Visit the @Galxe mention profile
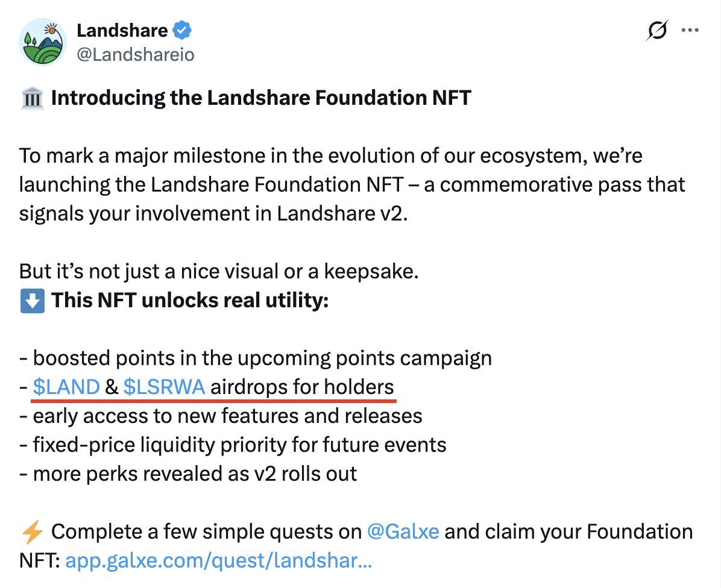721x588 pixels. tap(403, 532)
